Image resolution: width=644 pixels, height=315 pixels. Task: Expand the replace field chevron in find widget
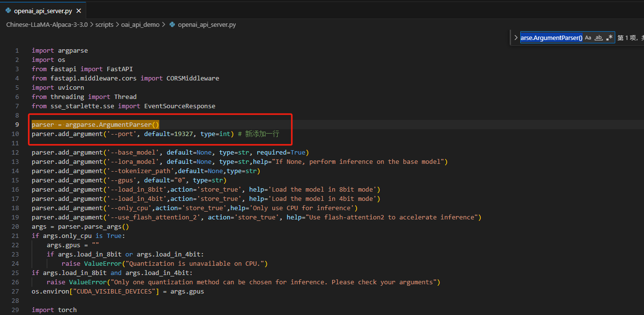click(x=515, y=38)
